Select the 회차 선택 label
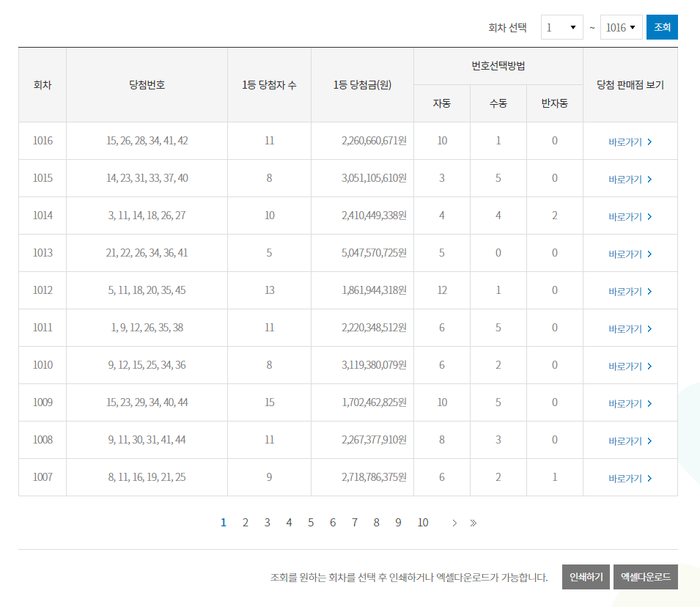 (507, 28)
